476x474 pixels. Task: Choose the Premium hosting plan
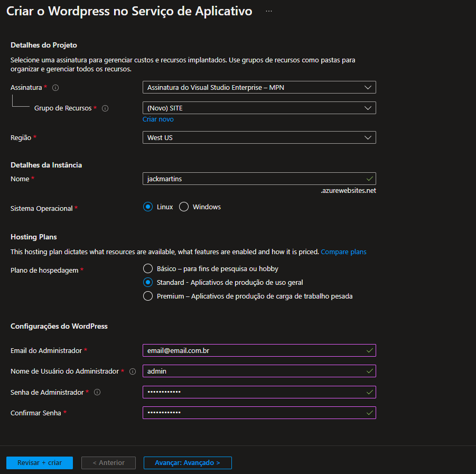click(x=148, y=296)
